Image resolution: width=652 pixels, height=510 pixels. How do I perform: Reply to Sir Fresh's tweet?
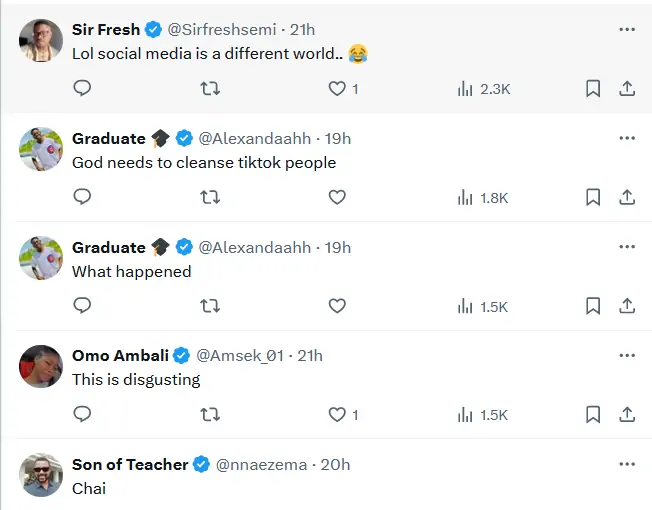pos(83,89)
